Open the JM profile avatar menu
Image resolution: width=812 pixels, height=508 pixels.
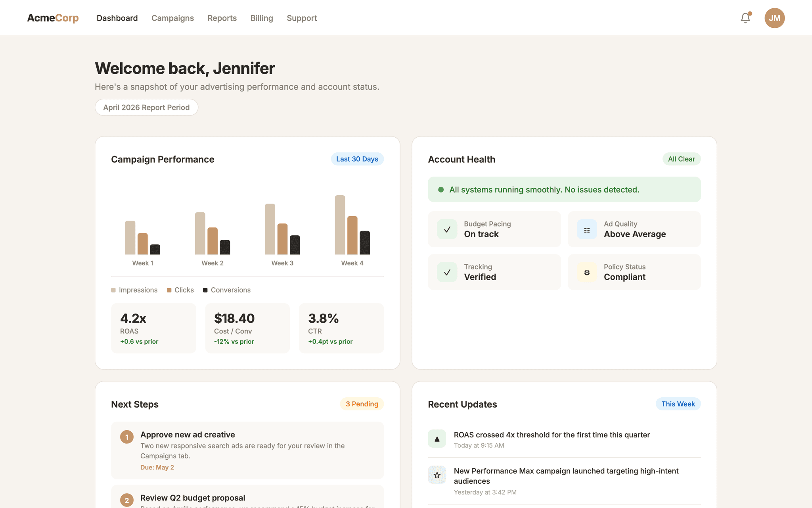774,18
